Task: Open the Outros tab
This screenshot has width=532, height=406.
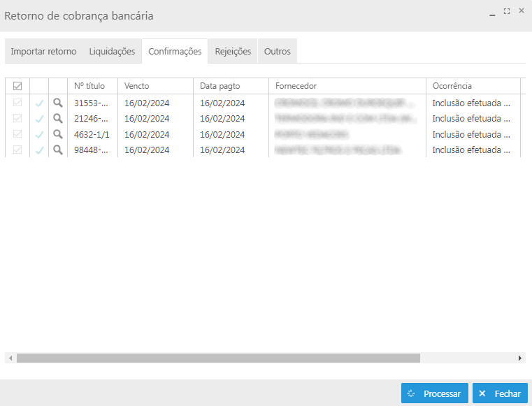Action: 278,52
